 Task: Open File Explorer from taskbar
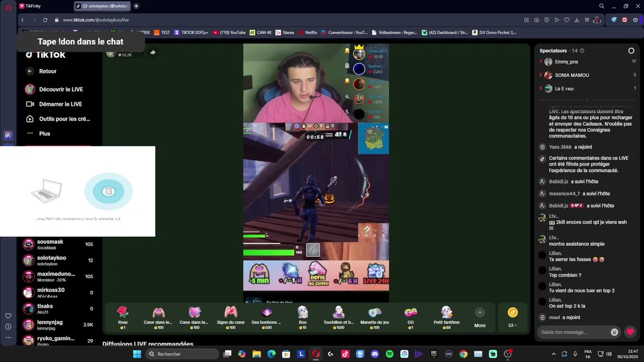click(257, 354)
